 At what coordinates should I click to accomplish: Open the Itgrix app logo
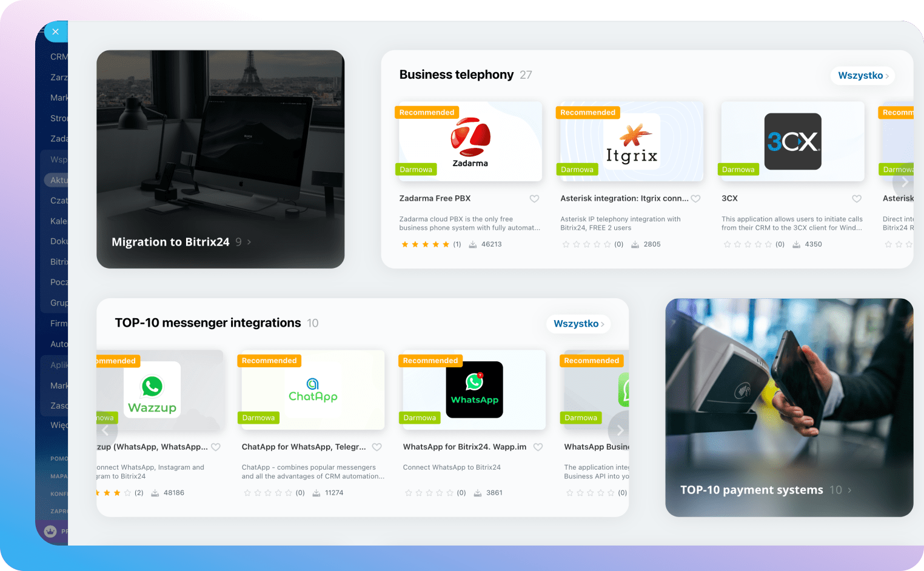click(631, 142)
